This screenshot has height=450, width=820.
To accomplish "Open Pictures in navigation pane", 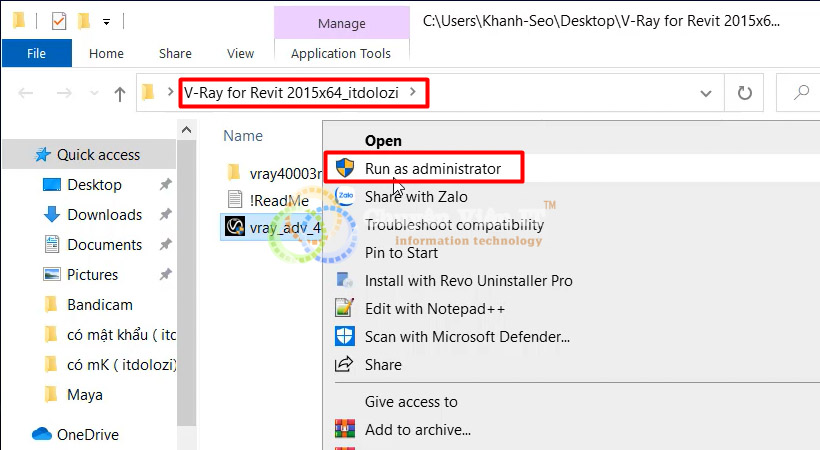I will (93, 275).
